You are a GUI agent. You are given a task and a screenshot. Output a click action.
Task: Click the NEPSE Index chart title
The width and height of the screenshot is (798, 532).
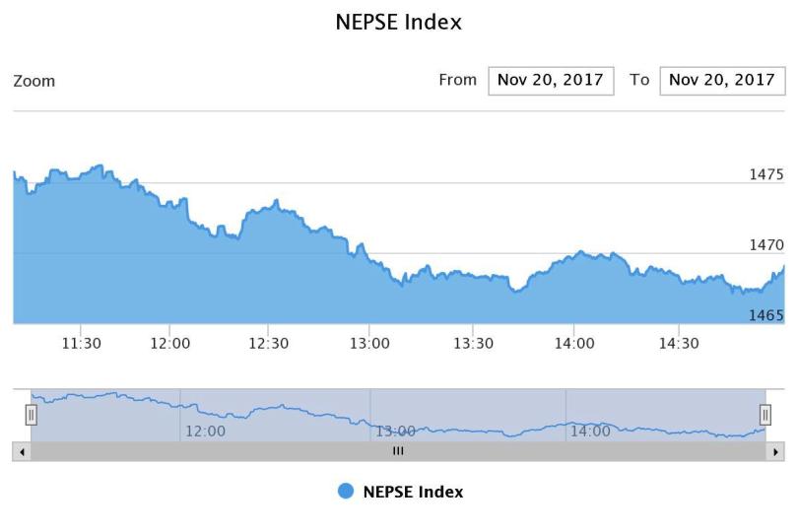click(x=399, y=22)
